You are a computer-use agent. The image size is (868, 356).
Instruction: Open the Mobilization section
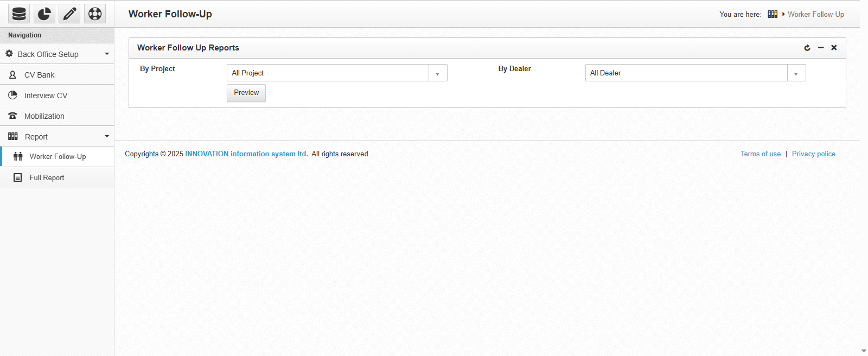point(44,116)
